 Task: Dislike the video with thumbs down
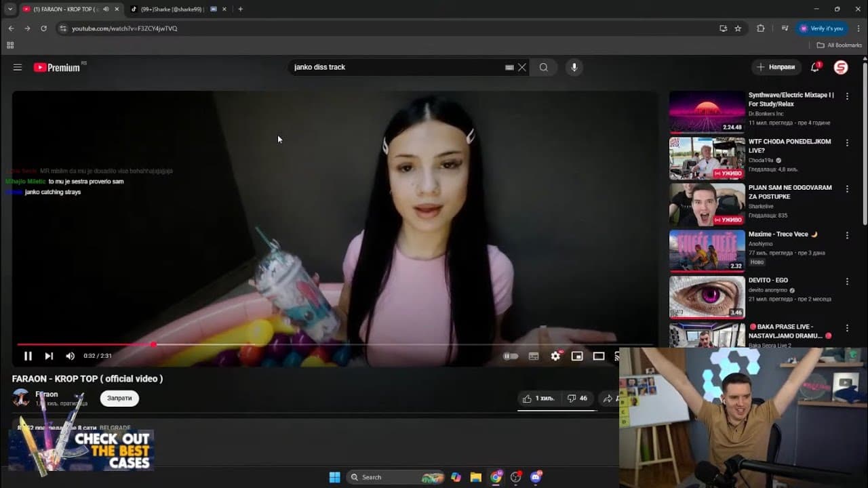pyautogui.click(x=577, y=399)
